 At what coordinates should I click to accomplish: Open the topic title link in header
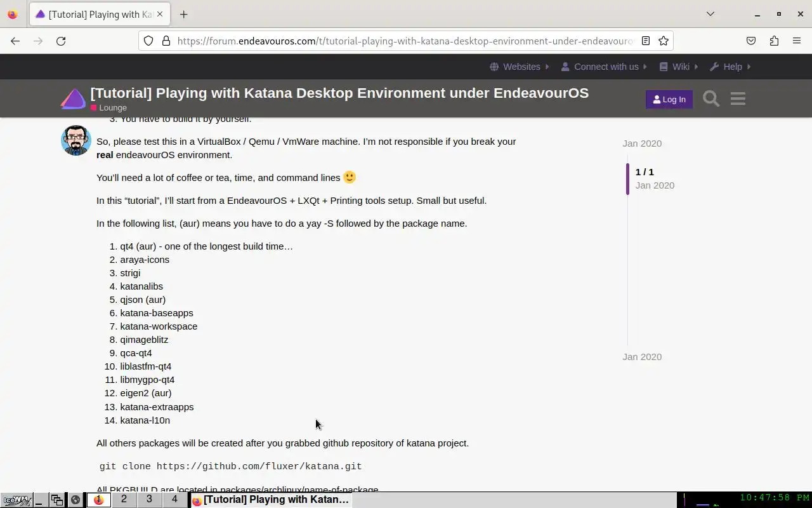[x=339, y=93]
